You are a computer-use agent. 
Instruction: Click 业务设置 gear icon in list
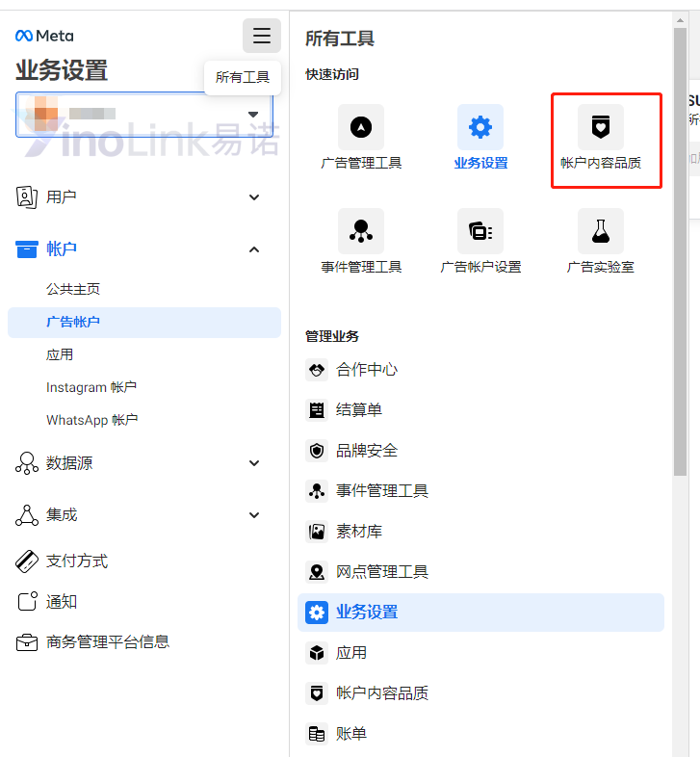317,613
